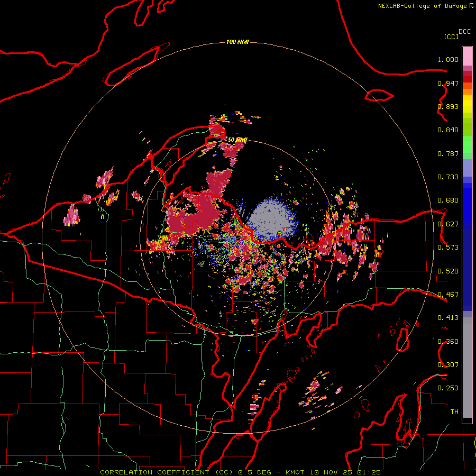Click legend value 0.893
Viewport: 476px width, 476px height.
point(448,106)
